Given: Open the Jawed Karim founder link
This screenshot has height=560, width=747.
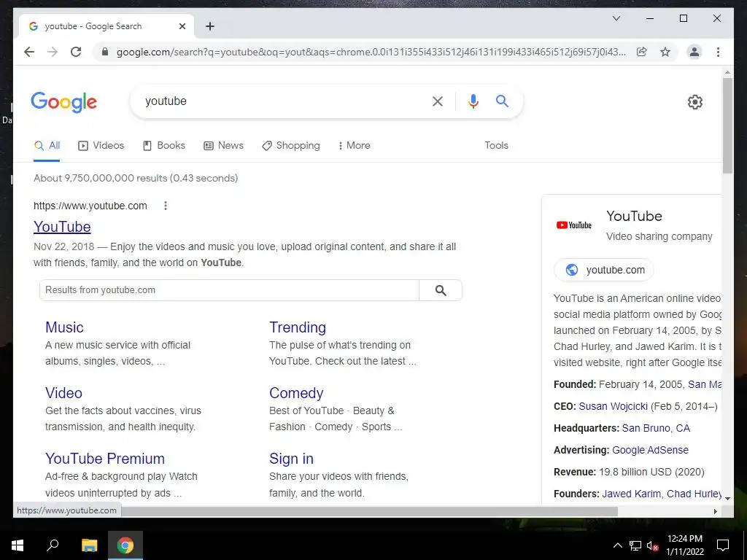Looking at the screenshot, I should [x=631, y=494].
